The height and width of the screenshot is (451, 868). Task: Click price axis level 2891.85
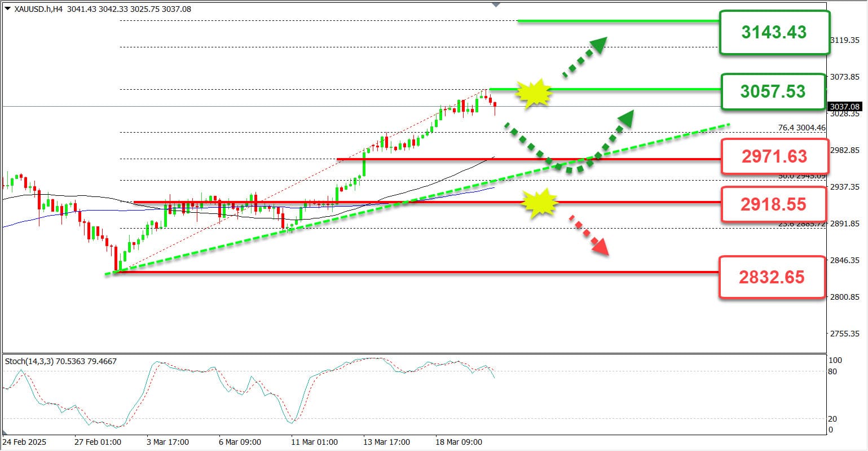point(845,224)
